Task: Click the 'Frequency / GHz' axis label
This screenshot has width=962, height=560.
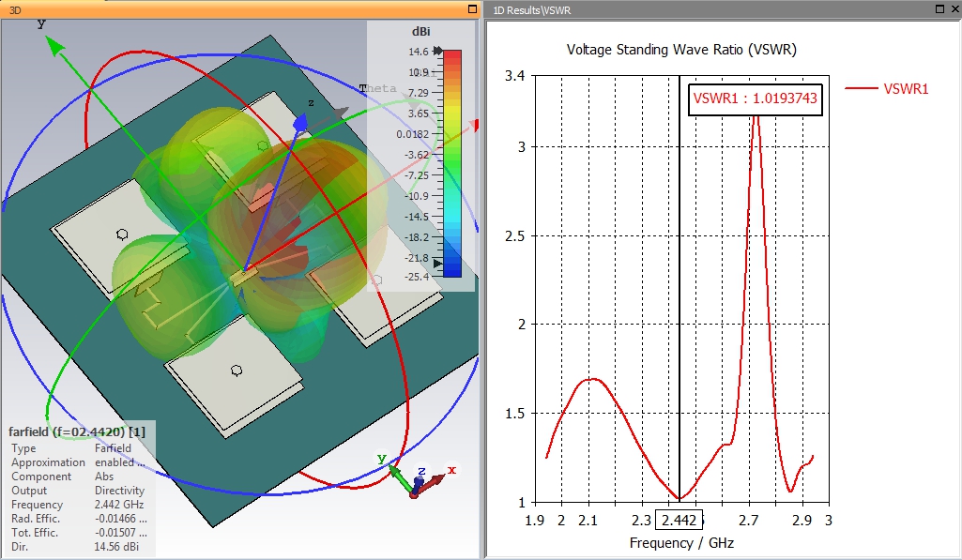Action: point(681,543)
